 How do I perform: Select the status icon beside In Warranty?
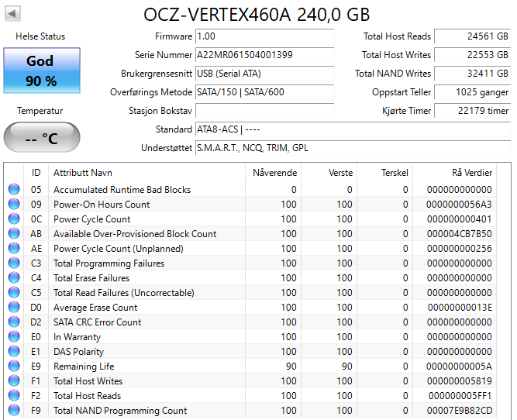(x=14, y=337)
